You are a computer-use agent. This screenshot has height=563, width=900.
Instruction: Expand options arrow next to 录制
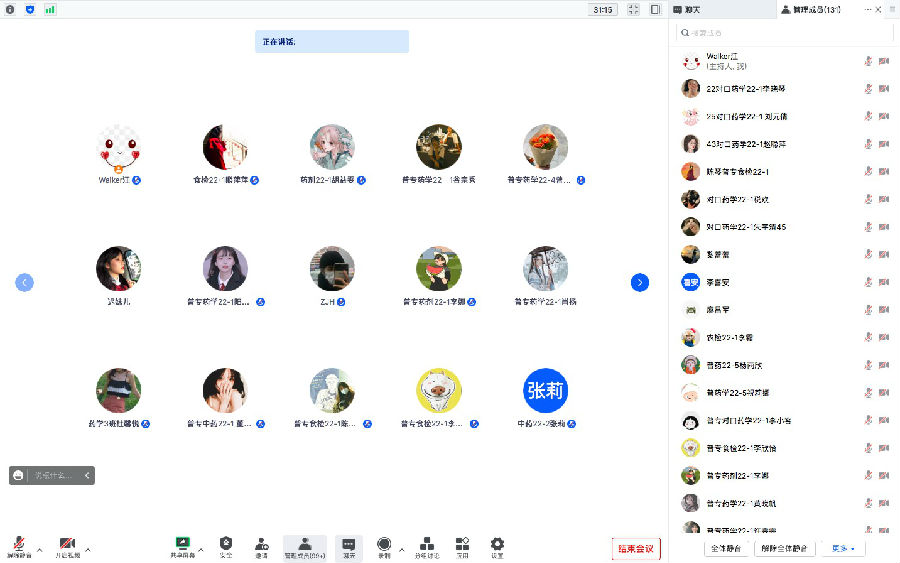click(x=402, y=549)
